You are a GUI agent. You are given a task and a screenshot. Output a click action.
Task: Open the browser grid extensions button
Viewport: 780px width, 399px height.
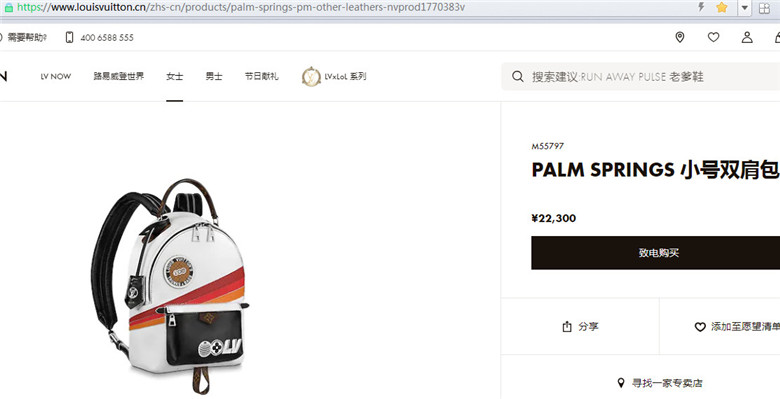tap(764, 7)
